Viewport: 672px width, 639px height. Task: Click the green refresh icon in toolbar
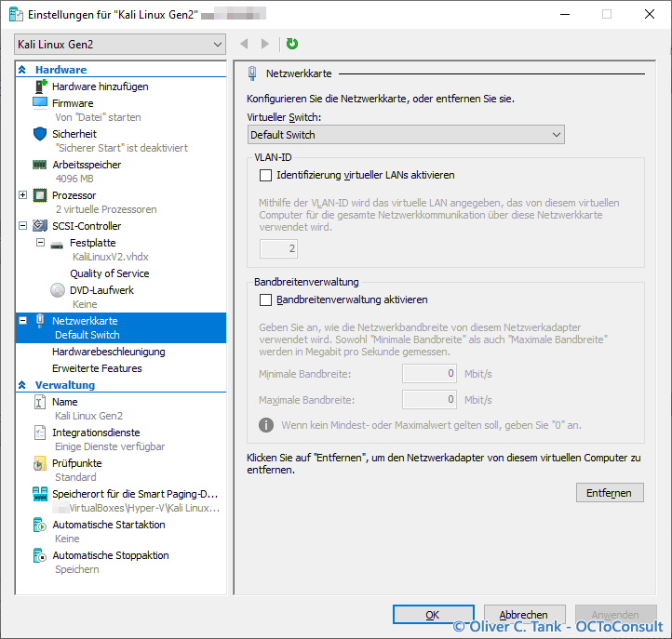point(292,44)
